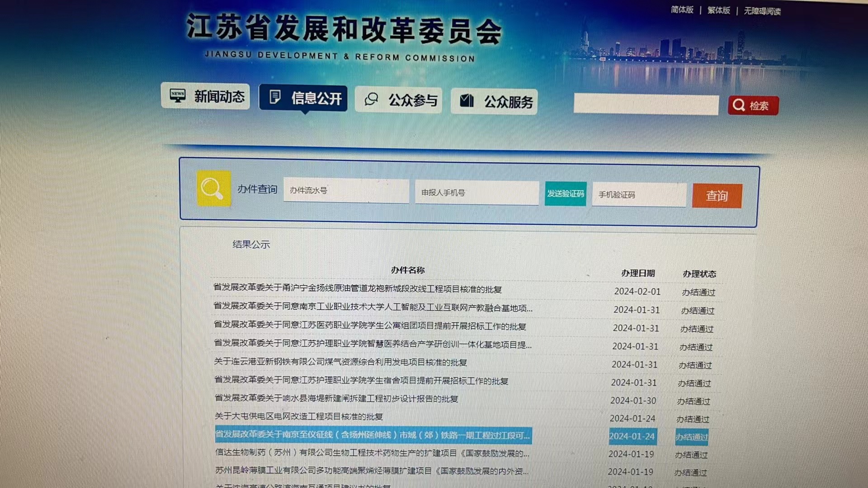This screenshot has height=488, width=868.
Task: Open 苏州昆岭薄膜工业 entry
Action: [x=372, y=470]
